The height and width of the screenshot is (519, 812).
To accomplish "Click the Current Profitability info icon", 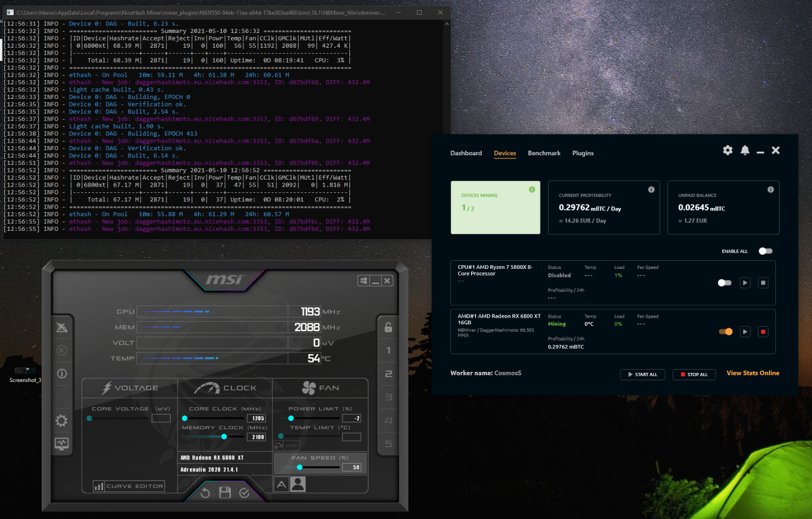I will coord(651,189).
